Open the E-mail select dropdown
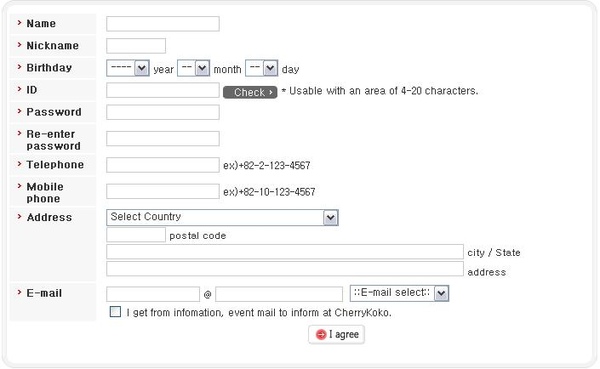 (399, 293)
